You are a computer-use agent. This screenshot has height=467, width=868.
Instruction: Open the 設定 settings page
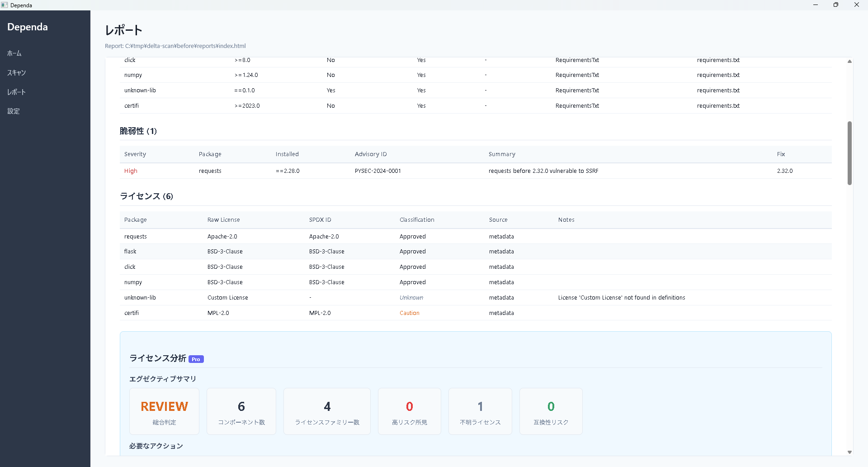pos(14,111)
